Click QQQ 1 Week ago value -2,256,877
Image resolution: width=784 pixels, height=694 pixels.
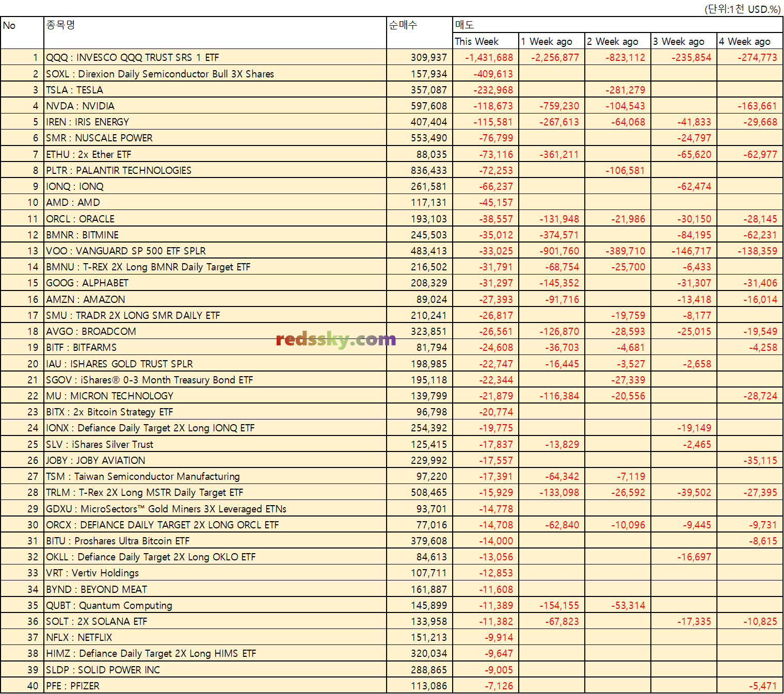[552, 57]
